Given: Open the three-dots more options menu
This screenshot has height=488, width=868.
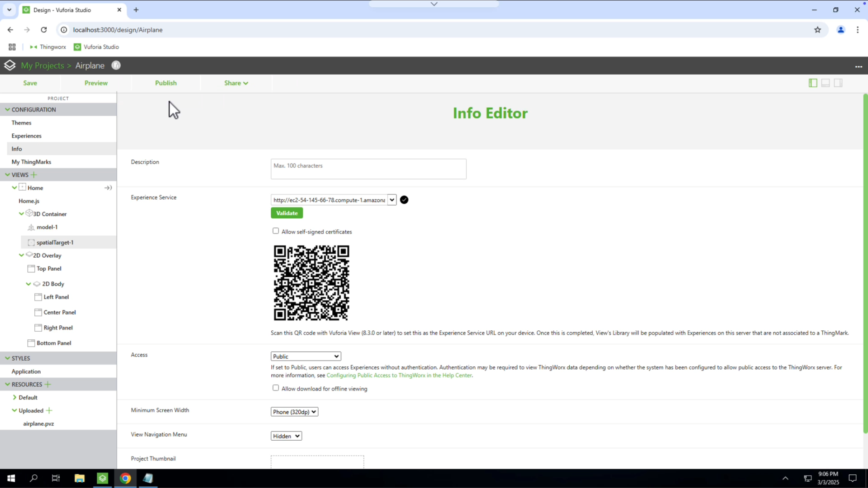Looking at the screenshot, I should [x=859, y=66].
